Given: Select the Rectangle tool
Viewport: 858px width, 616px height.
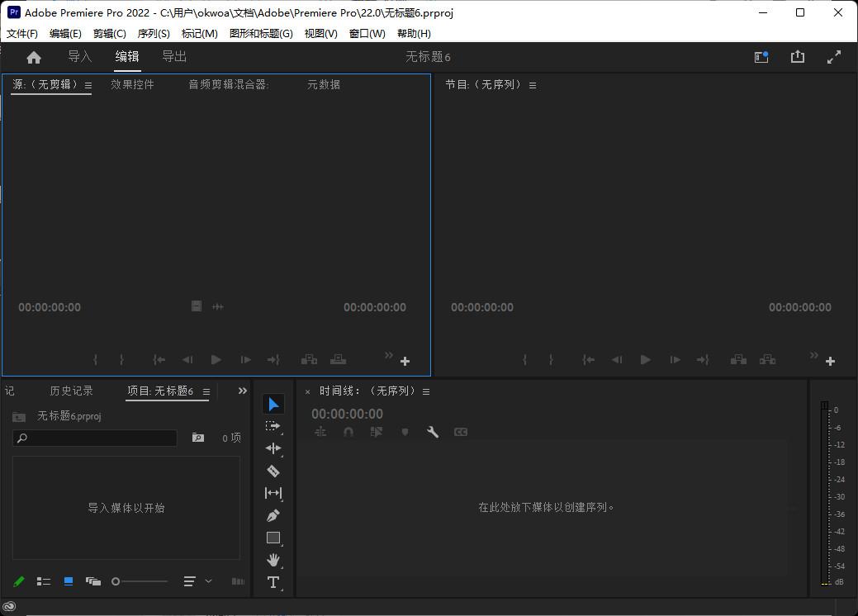Looking at the screenshot, I should pyautogui.click(x=273, y=538).
